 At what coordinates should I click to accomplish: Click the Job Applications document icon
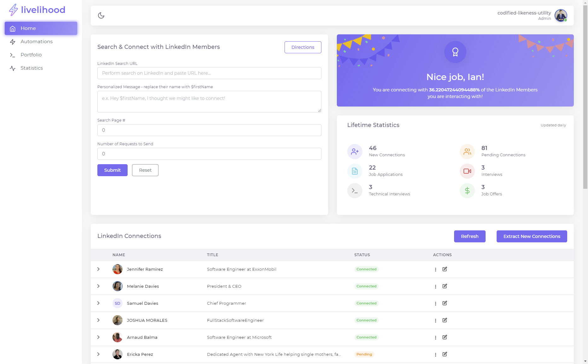355,171
